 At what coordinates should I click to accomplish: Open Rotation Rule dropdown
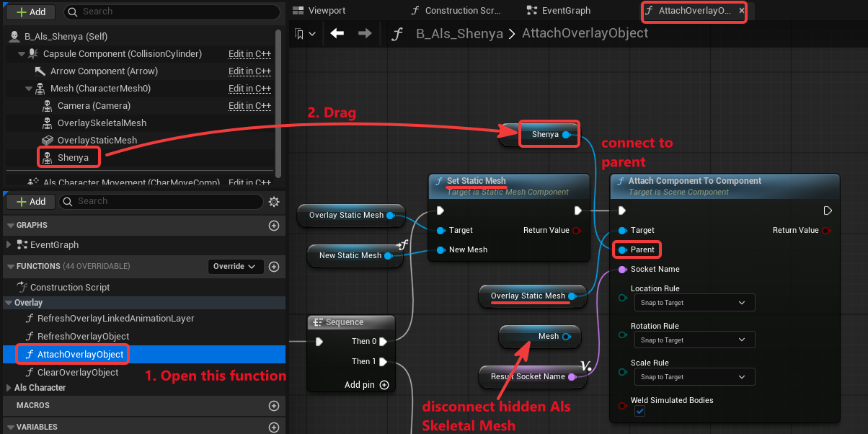coord(694,340)
